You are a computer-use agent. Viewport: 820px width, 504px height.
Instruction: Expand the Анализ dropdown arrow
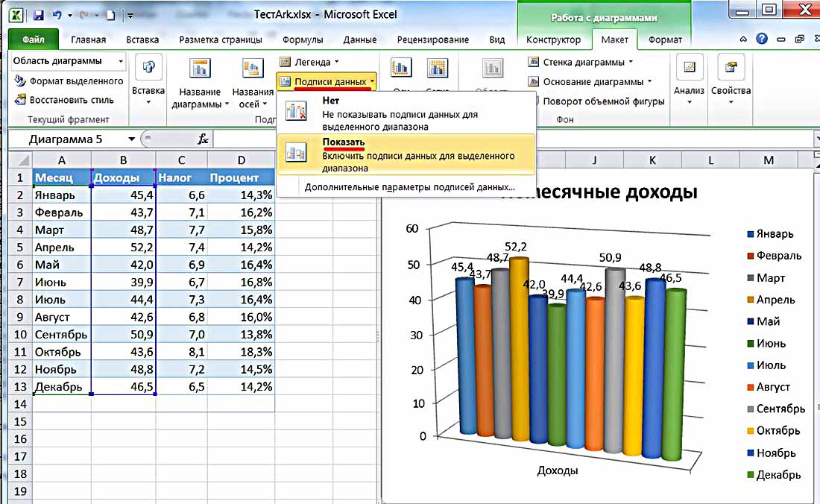pos(690,102)
